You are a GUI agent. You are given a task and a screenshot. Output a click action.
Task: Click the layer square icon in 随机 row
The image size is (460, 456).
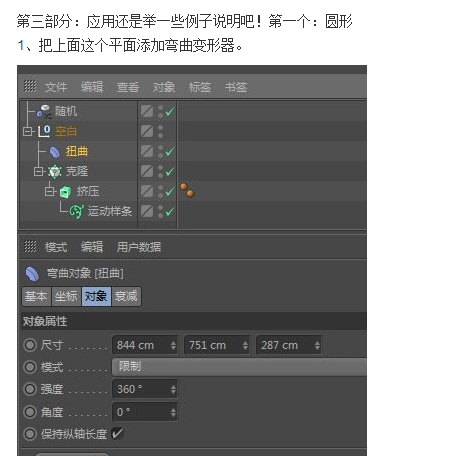coord(147,111)
